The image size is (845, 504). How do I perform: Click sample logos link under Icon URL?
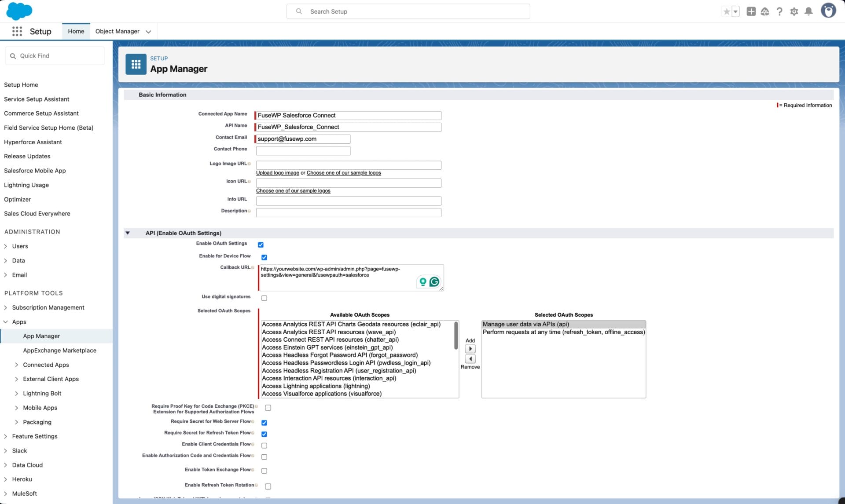pyautogui.click(x=293, y=191)
